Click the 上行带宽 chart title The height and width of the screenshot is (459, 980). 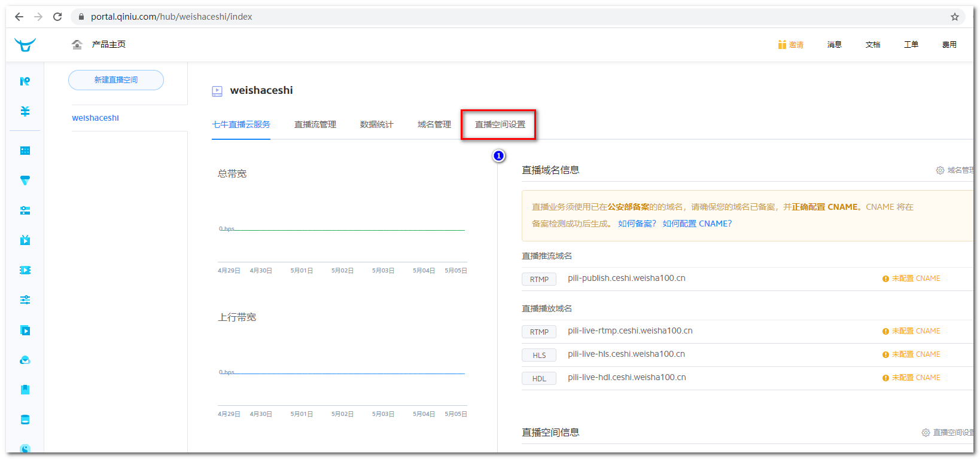click(237, 317)
